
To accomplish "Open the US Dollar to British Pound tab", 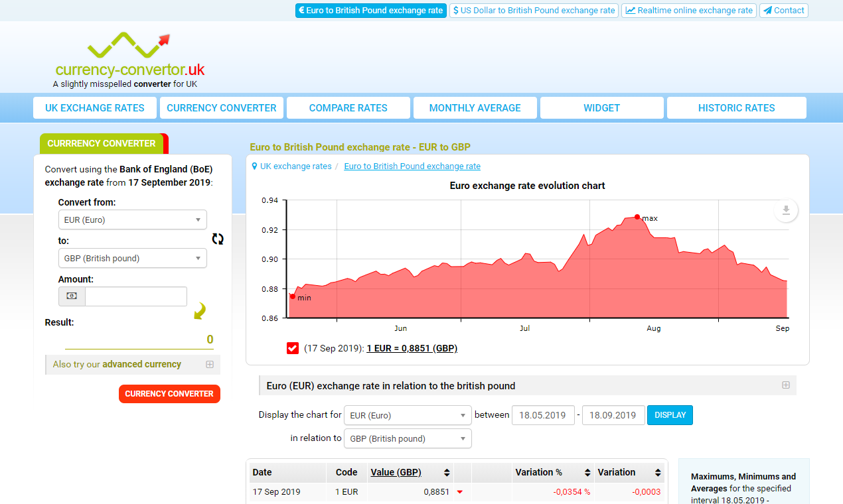I will [x=534, y=10].
